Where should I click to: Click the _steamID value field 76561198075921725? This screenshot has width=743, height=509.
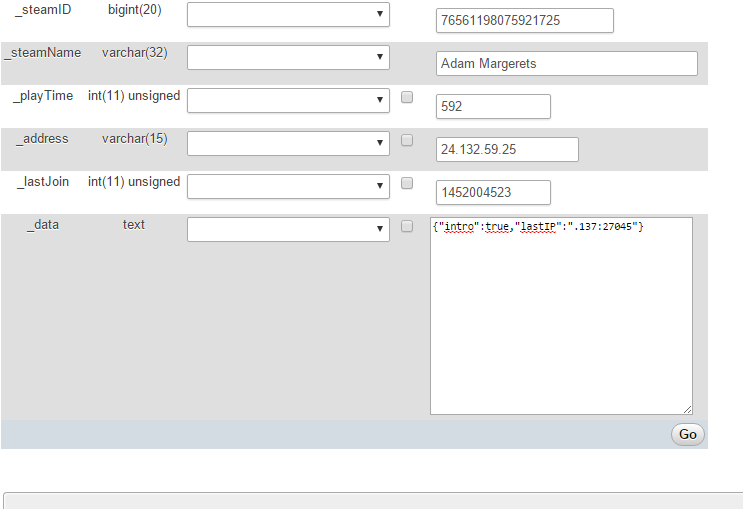(x=525, y=20)
